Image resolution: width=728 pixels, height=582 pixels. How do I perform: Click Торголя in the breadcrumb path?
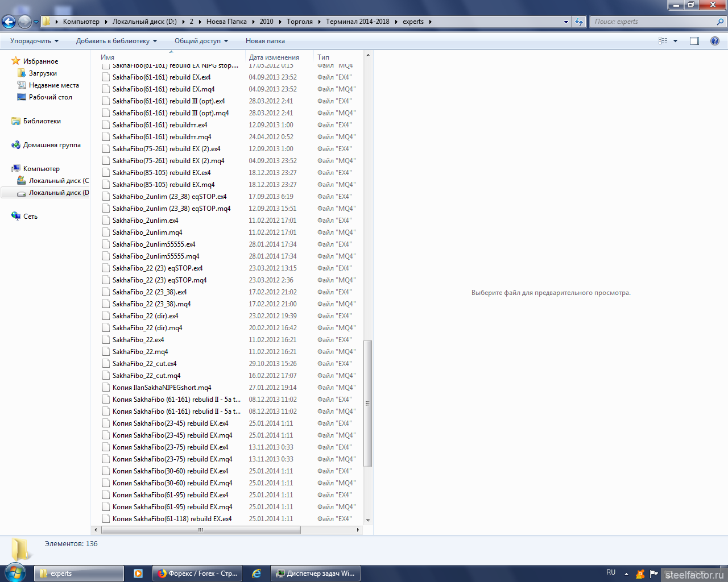pyautogui.click(x=300, y=22)
